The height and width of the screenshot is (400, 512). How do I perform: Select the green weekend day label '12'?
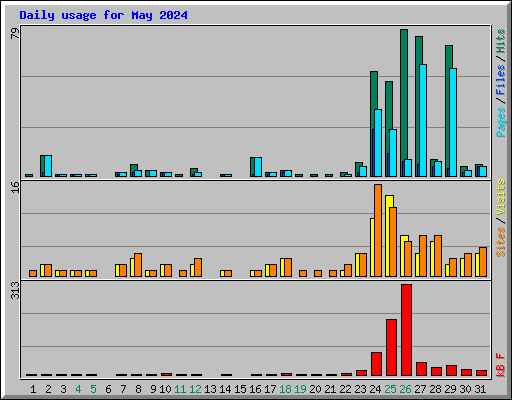click(195, 389)
